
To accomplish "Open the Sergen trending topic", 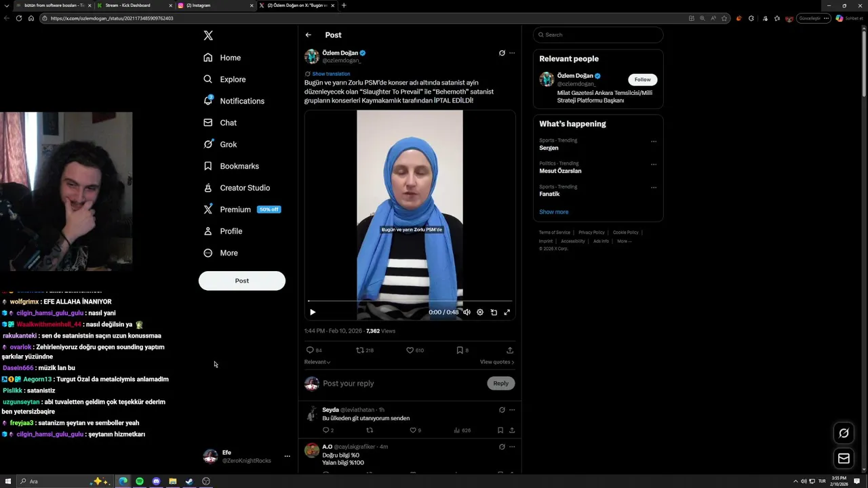I will tap(549, 148).
